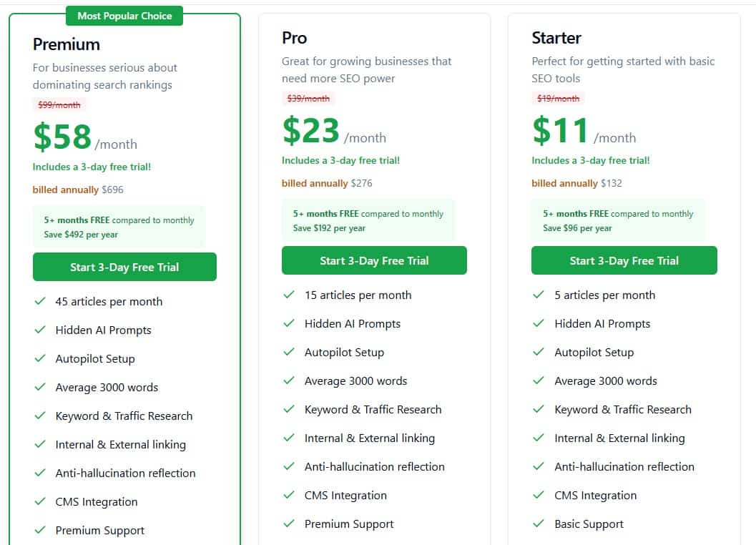Click the checkmark beside Anti-hallucination reflection on Premium

tap(40, 473)
